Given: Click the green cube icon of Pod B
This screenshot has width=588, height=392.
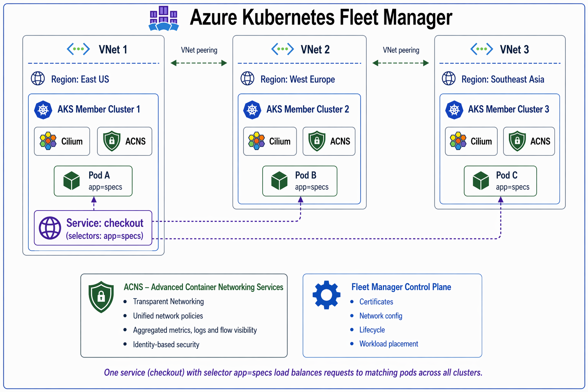Looking at the screenshot, I should click(x=279, y=181).
